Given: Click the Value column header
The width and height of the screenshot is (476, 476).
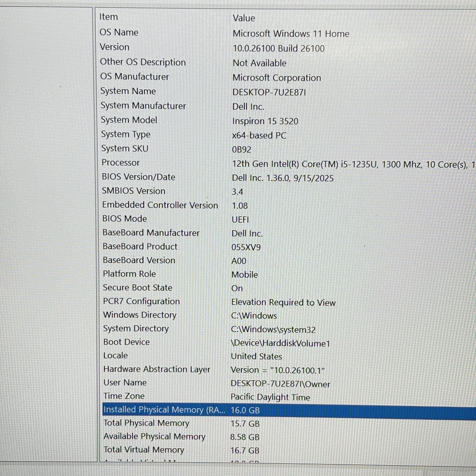Looking at the screenshot, I should point(244,18).
